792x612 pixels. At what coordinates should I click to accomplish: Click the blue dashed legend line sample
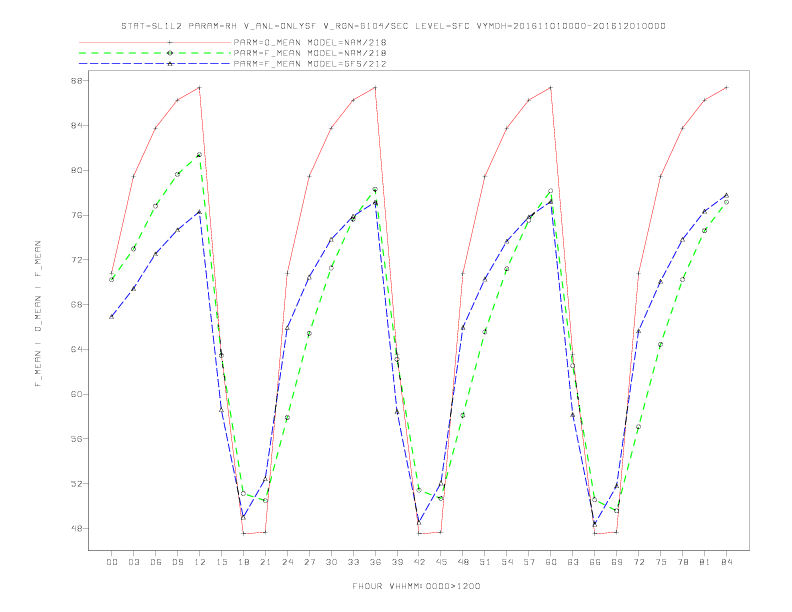(155, 64)
